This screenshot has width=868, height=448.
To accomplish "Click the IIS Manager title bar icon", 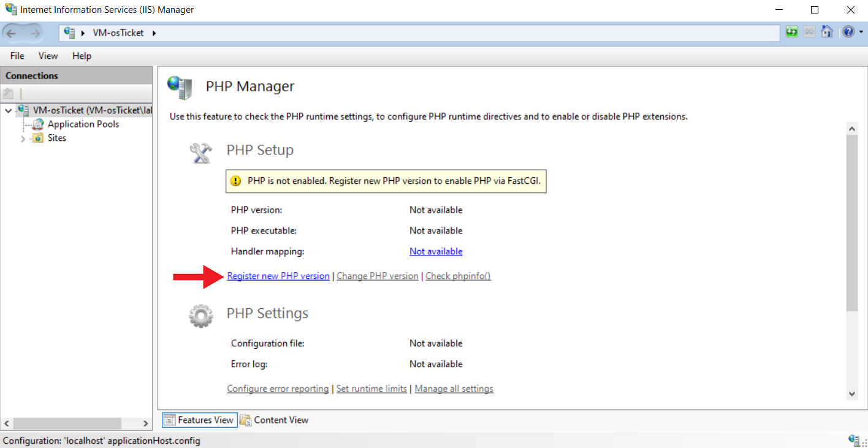I will 11,10.
